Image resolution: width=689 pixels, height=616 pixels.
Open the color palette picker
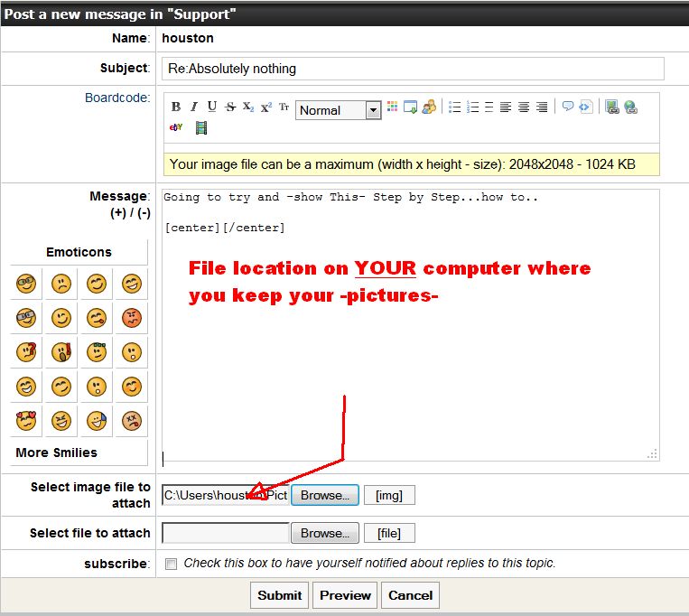click(x=393, y=107)
